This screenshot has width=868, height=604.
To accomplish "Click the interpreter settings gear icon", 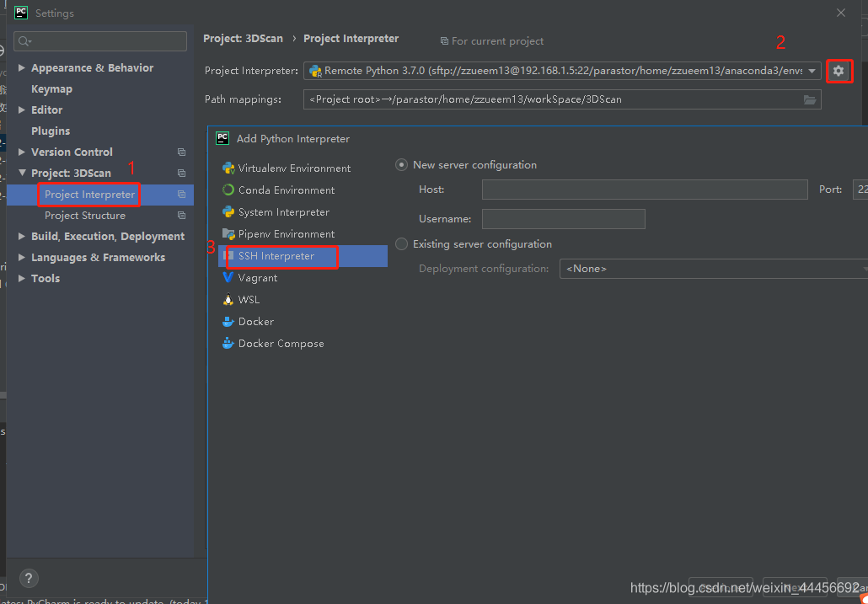I will pyautogui.click(x=839, y=71).
